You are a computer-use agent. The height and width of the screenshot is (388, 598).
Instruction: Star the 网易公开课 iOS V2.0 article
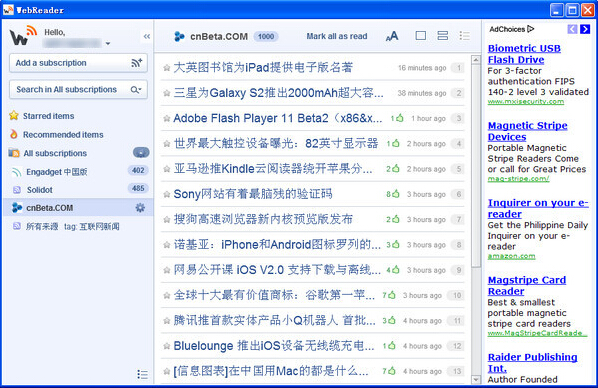pos(167,270)
